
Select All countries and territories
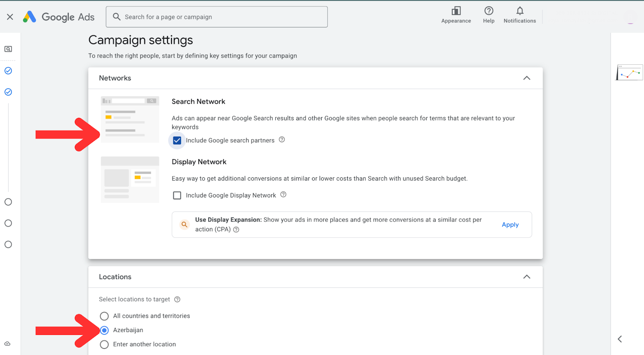(104, 316)
